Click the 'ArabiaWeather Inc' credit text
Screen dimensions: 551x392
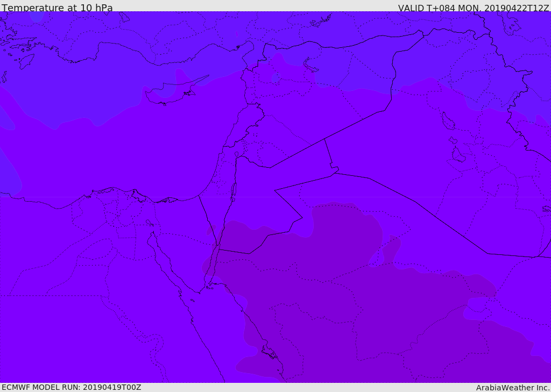pyautogui.click(x=513, y=388)
